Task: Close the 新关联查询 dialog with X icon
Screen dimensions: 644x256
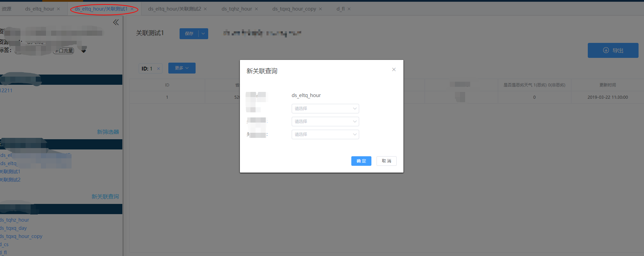Action: [x=394, y=69]
